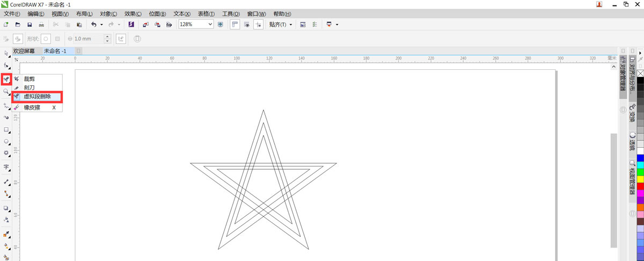The image size is (644, 261).
Task: Click the Save icon in standard toolbar
Action: [x=30, y=25]
